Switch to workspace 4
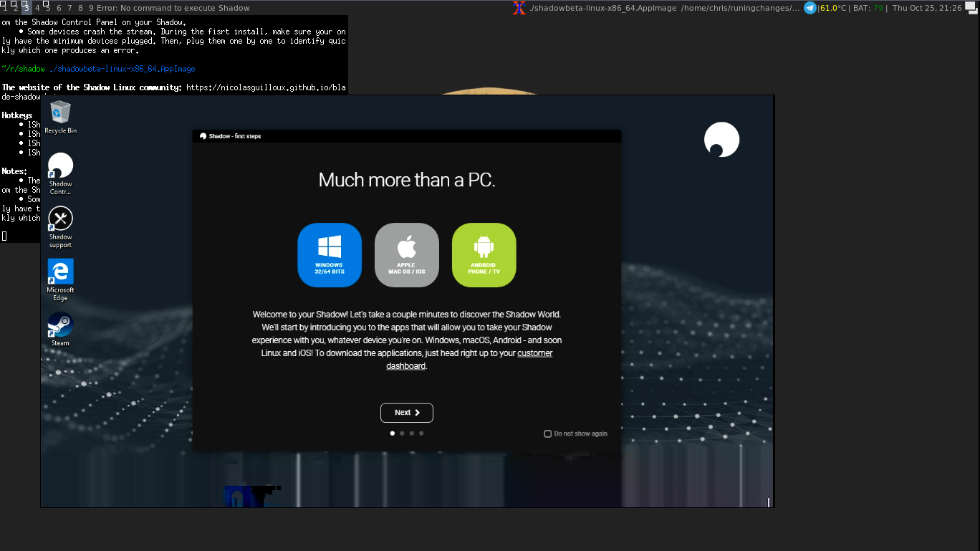This screenshot has width=980, height=551. (37, 8)
